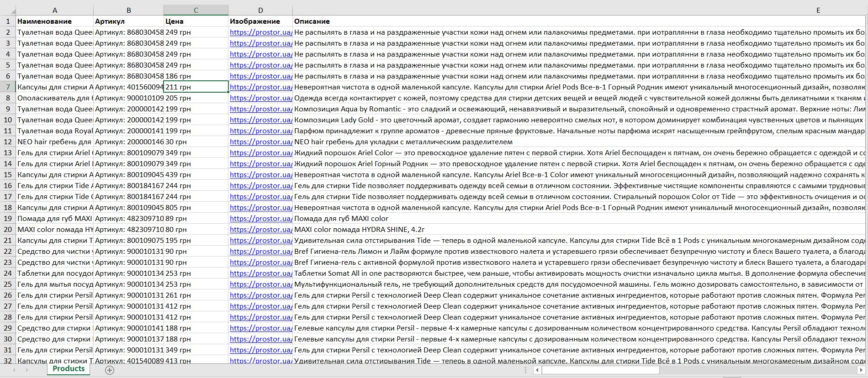Select row 15 header
This screenshot has height=378, width=868.
[8, 174]
